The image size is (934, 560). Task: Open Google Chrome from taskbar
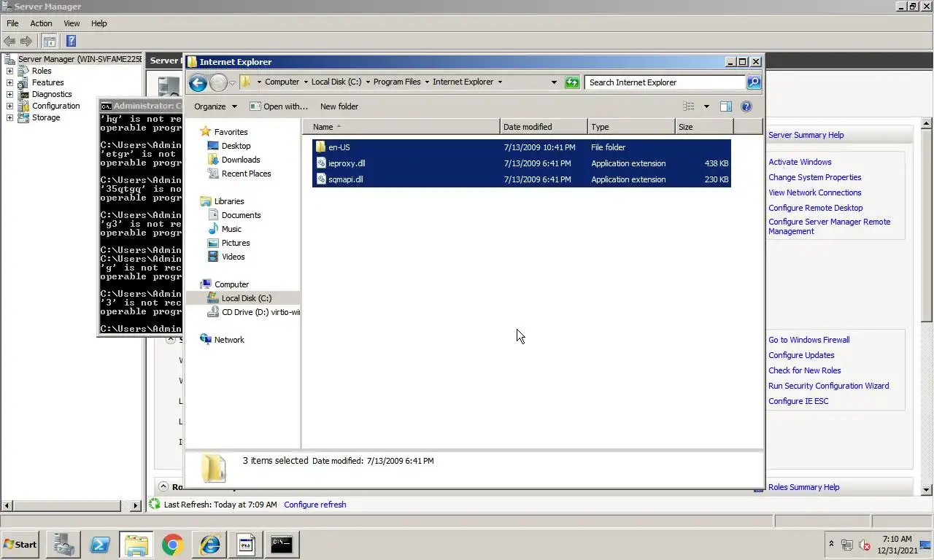(x=172, y=545)
